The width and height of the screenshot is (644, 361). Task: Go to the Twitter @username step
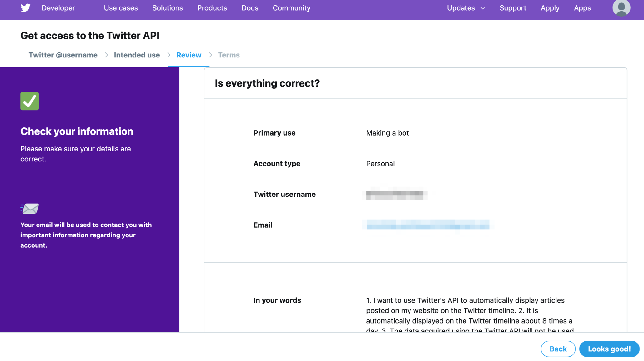(63, 55)
